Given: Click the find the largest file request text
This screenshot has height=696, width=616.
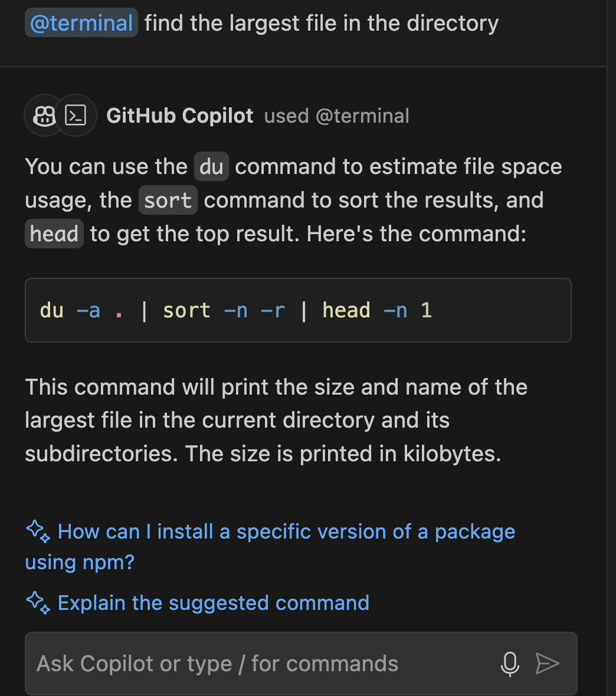Looking at the screenshot, I should click(322, 22).
